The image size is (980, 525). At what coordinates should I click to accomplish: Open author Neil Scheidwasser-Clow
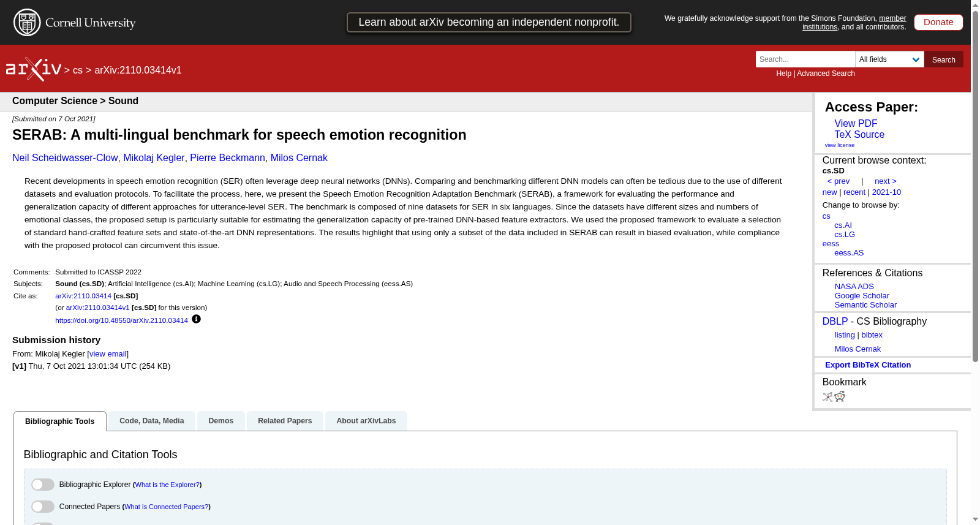click(65, 158)
